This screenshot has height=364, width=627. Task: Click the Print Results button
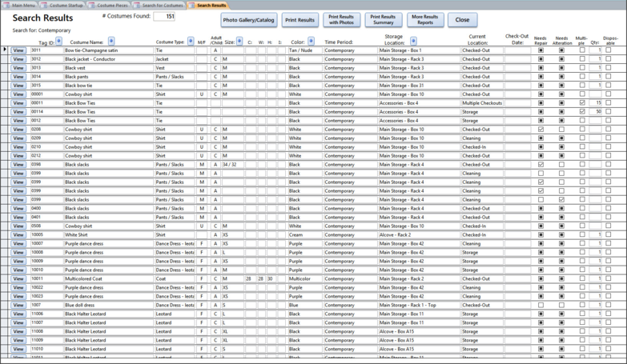tap(300, 19)
